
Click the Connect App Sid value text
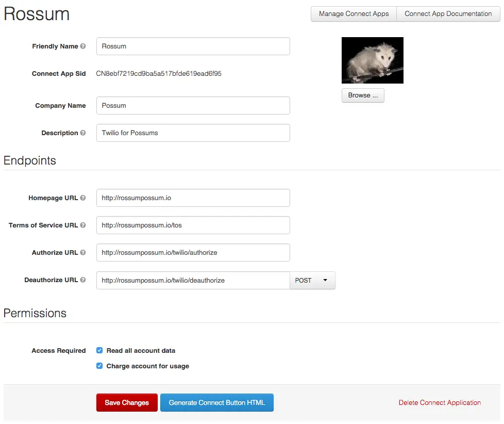[159, 73]
